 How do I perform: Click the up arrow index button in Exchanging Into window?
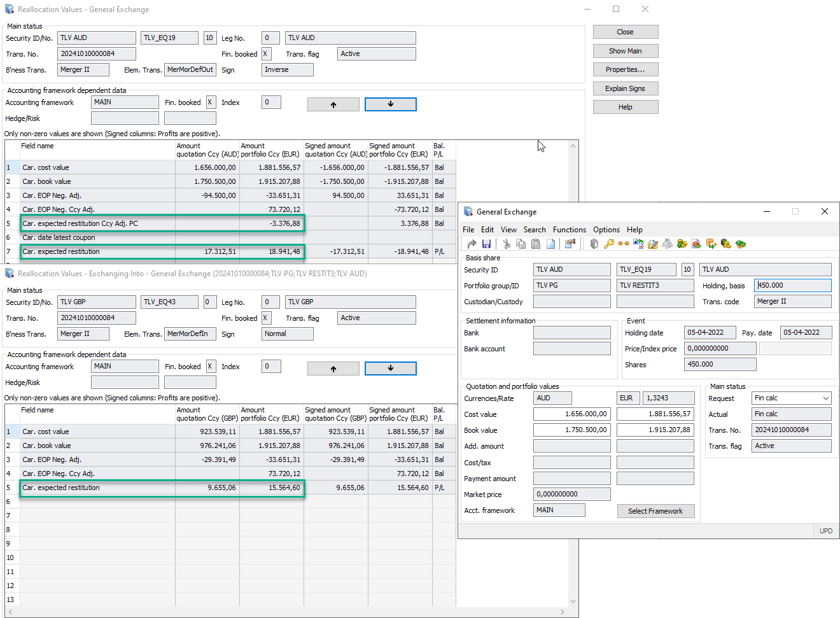(333, 369)
